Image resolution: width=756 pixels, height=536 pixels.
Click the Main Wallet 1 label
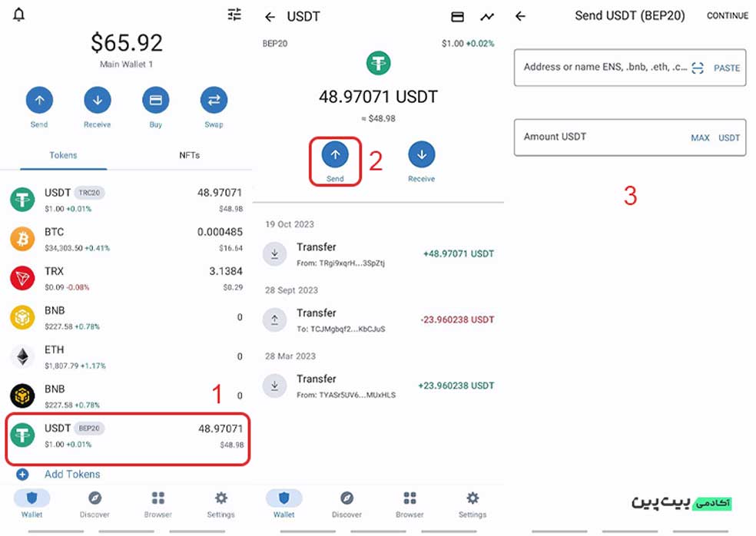(126, 64)
